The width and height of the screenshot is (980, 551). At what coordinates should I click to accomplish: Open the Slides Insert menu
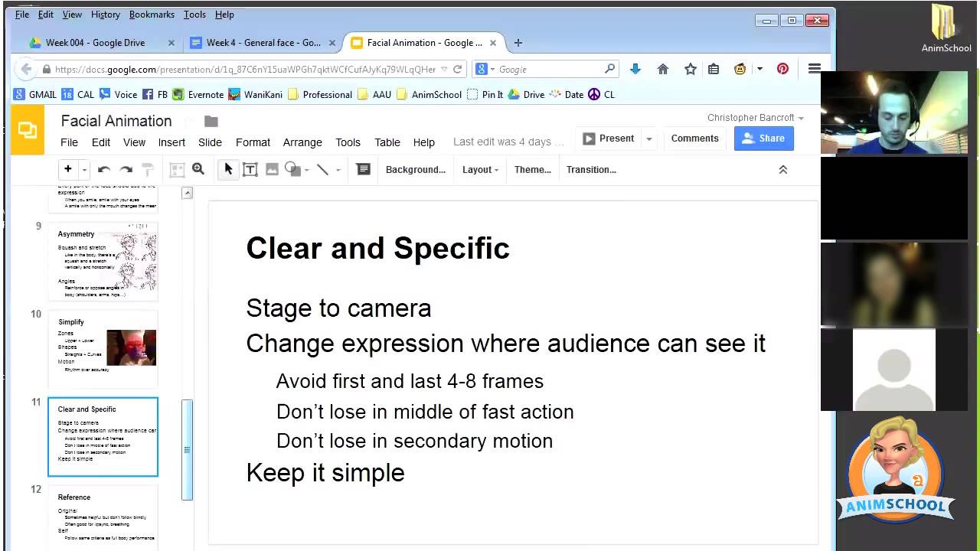[171, 142]
